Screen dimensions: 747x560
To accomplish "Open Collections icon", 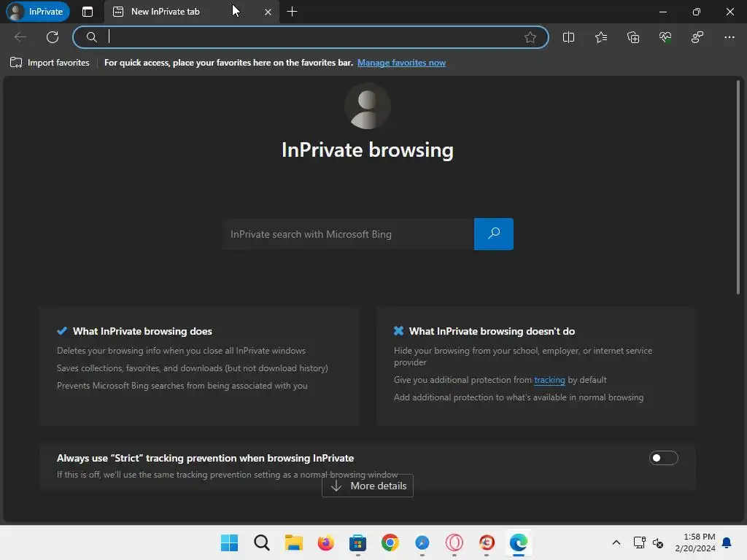I will pyautogui.click(x=633, y=37).
